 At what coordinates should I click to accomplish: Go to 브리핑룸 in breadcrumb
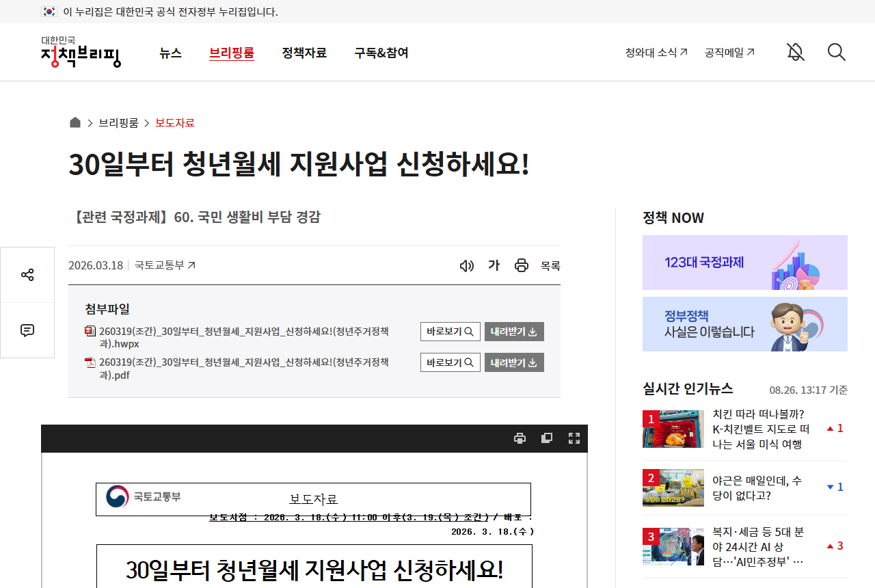coord(118,122)
